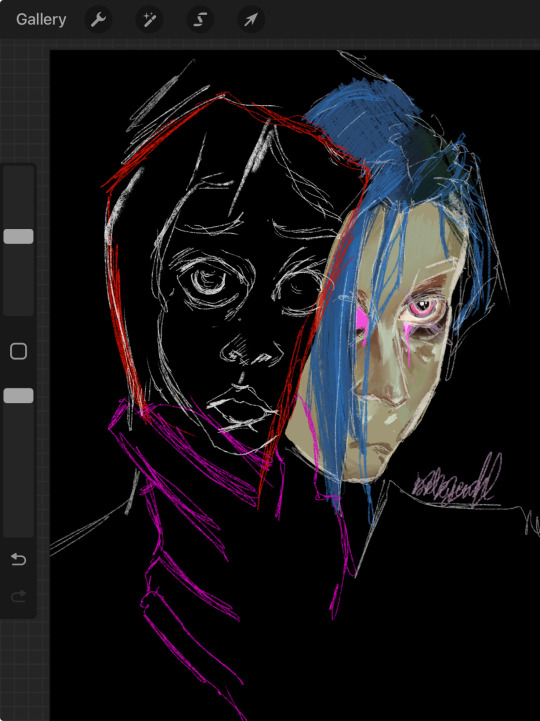Open the Actions wrench menu
Screen dimensions: 540x721
[x=98, y=19]
